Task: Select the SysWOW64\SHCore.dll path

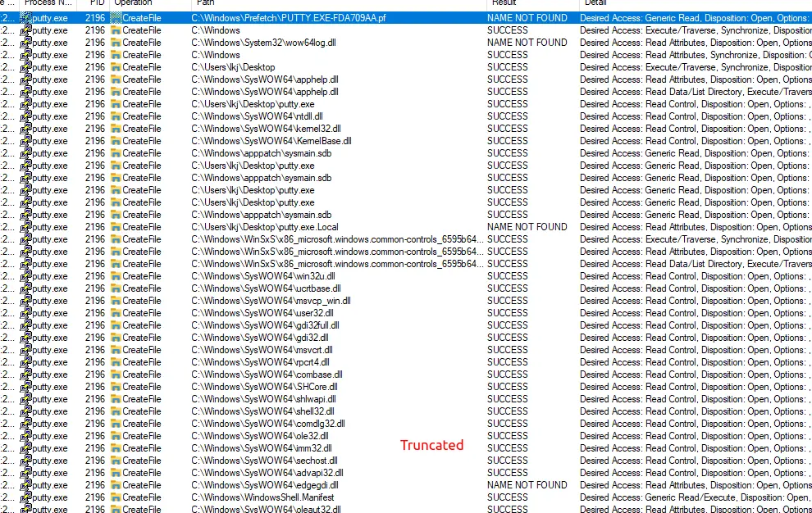Action: coord(264,388)
